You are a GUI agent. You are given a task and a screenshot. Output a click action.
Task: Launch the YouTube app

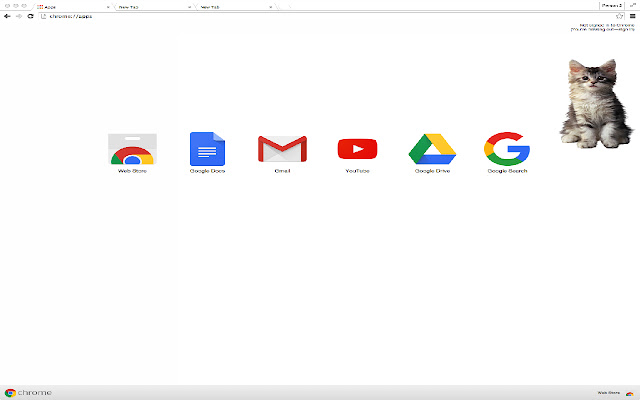tap(358, 149)
